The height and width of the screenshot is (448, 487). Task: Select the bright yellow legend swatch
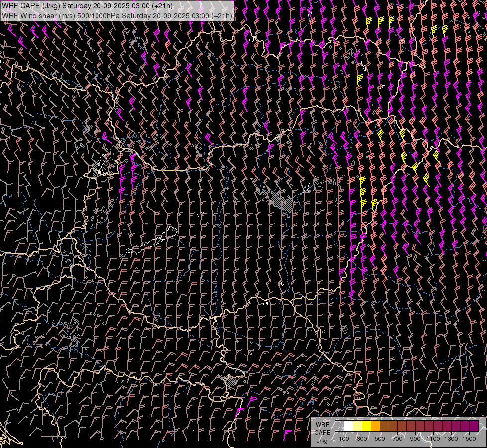[366, 426]
